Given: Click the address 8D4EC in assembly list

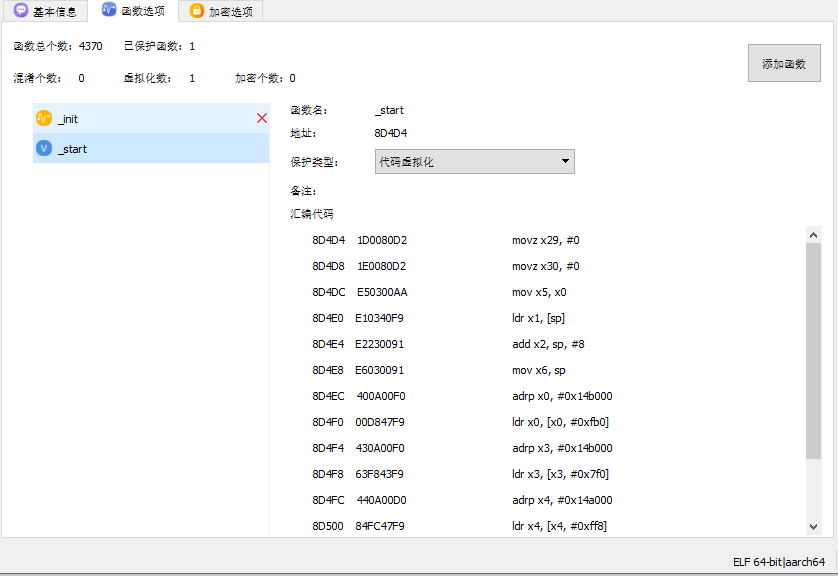Looking at the screenshot, I should 328,396.
